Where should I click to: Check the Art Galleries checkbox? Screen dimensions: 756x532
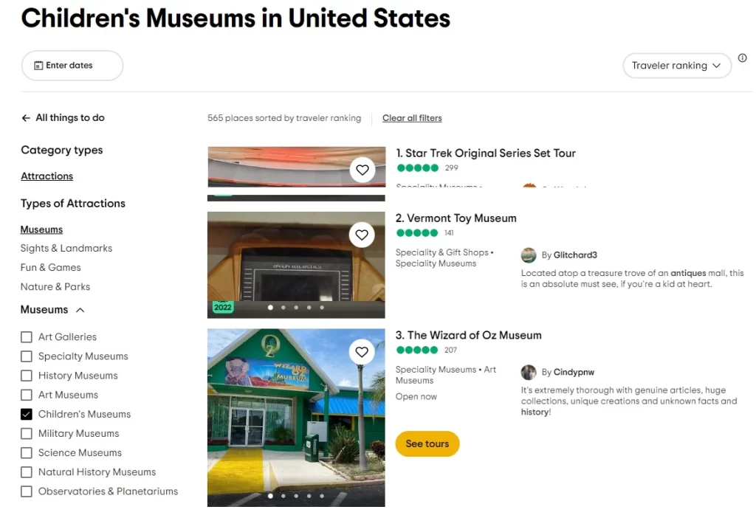pyautogui.click(x=27, y=337)
